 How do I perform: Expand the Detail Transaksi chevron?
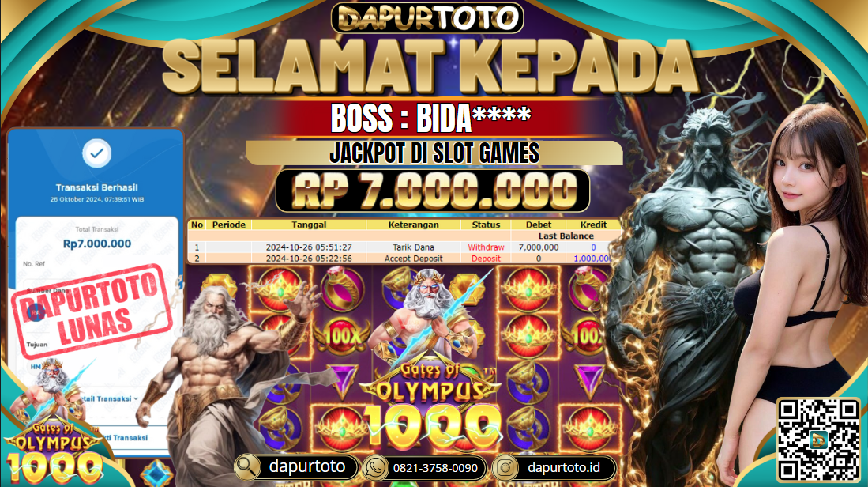pos(136,398)
